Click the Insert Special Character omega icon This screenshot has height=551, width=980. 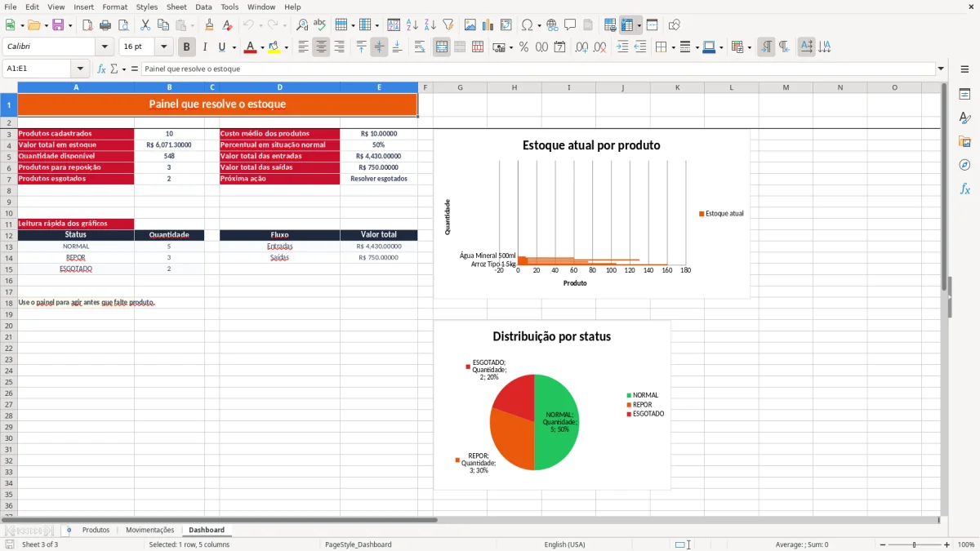point(527,25)
